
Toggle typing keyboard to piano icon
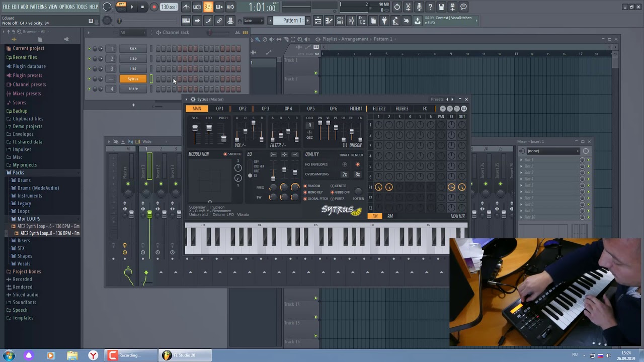click(x=186, y=21)
